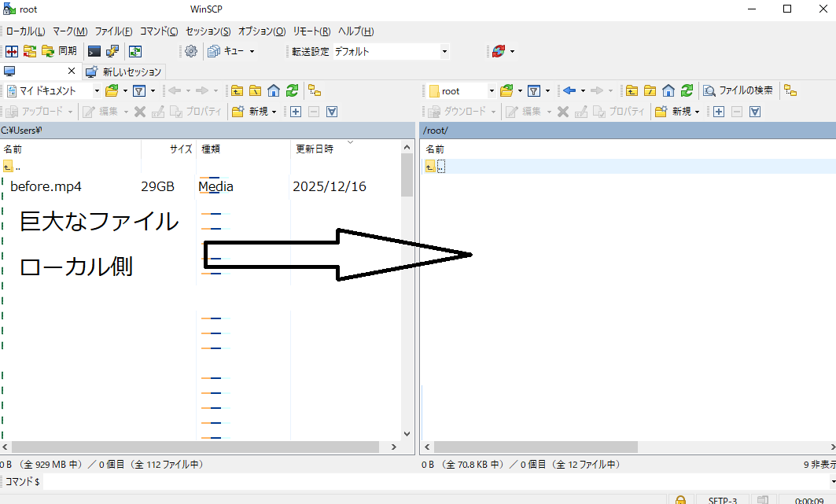Click remote panel select files plus icon
This screenshot has height=504, width=836.
tap(719, 112)
